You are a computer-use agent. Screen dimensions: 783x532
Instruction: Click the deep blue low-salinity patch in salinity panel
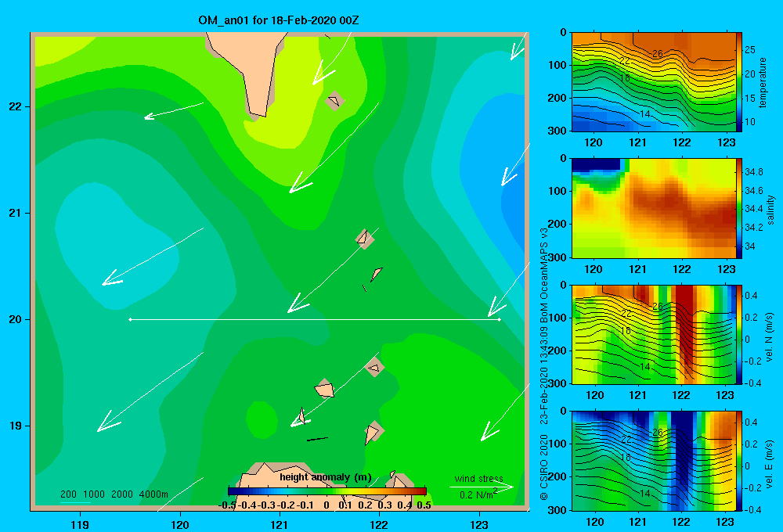597,165
